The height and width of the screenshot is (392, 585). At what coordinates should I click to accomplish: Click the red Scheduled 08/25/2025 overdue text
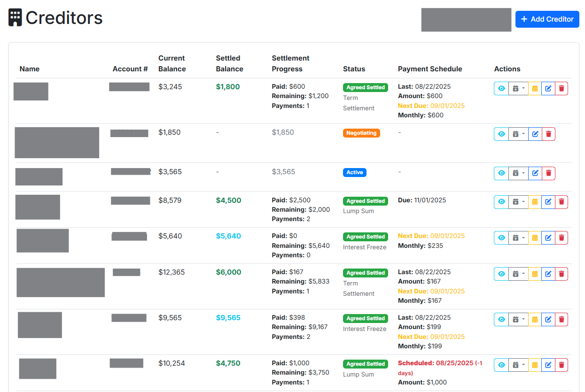point(436,363)
